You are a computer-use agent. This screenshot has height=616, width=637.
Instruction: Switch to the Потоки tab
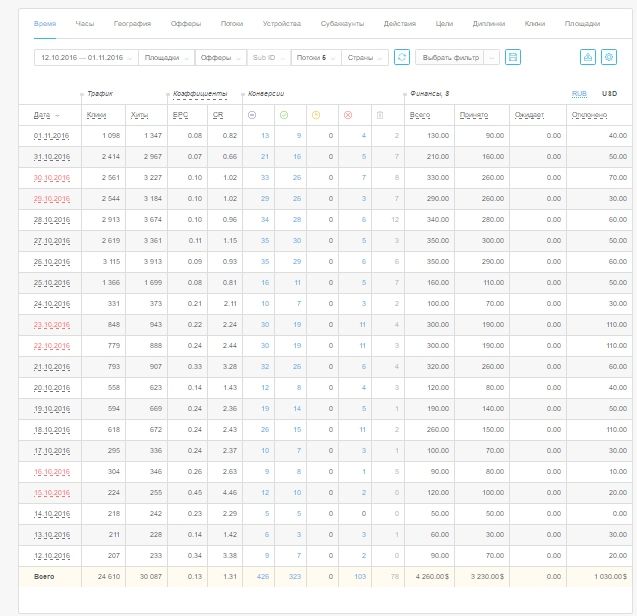(x=232, y=24)
